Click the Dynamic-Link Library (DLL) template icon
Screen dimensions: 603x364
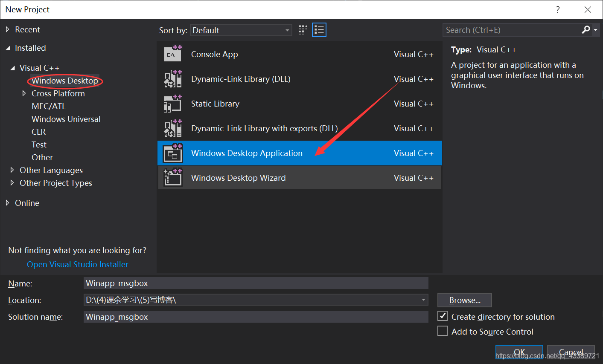(x=173, y=79)
